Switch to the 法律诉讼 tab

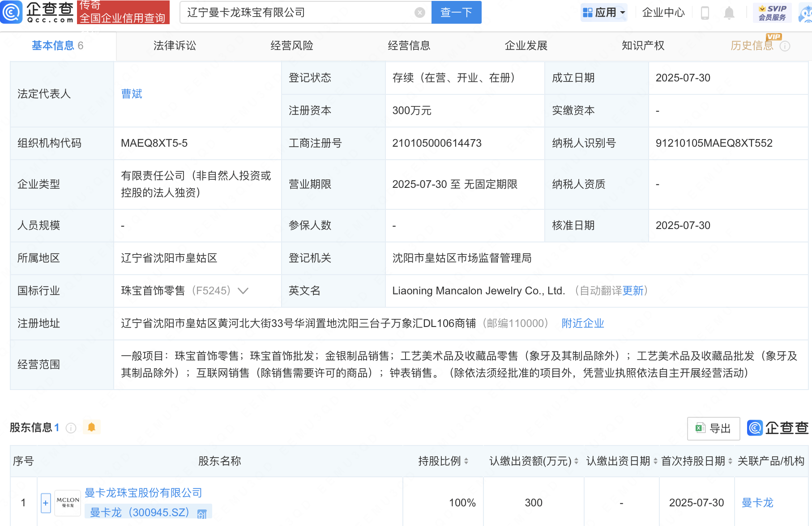(x=174, y=45)
